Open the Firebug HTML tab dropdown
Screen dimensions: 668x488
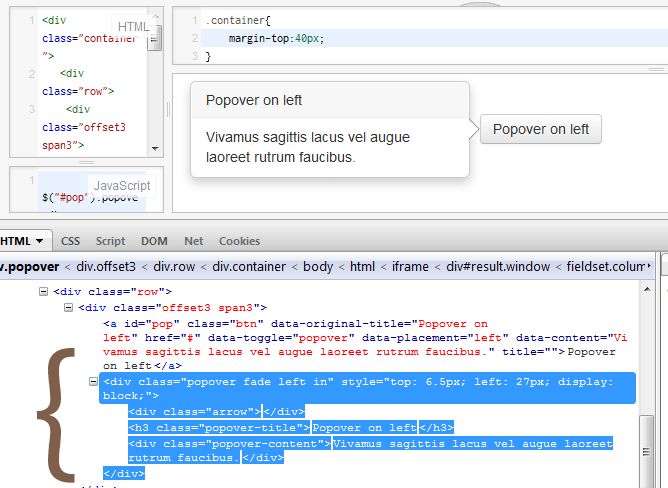click(40, 241)
